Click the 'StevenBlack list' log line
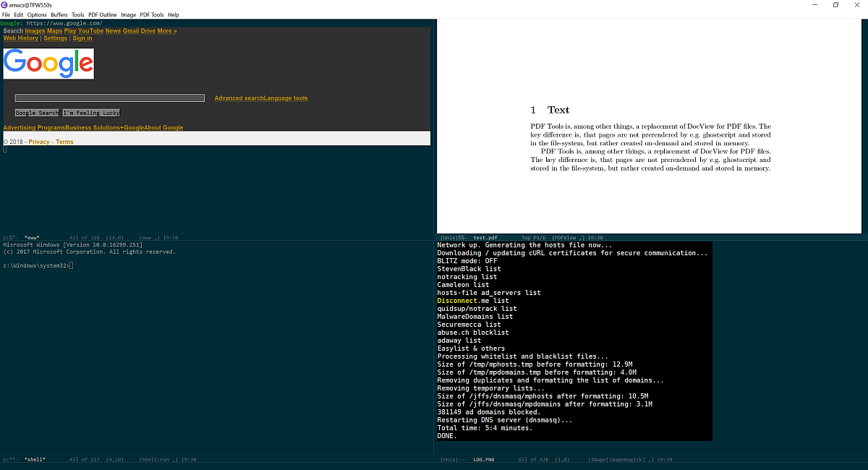868x470 pixels. [469, 269]
